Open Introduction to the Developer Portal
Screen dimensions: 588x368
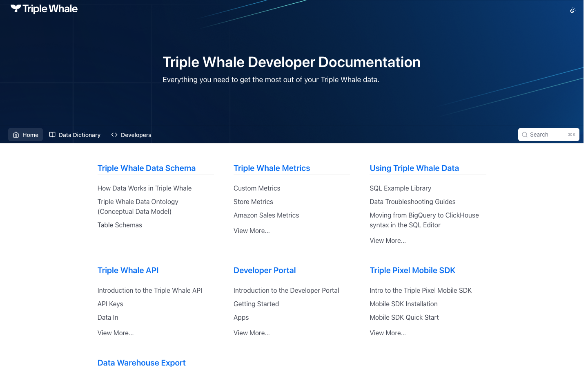286,290
